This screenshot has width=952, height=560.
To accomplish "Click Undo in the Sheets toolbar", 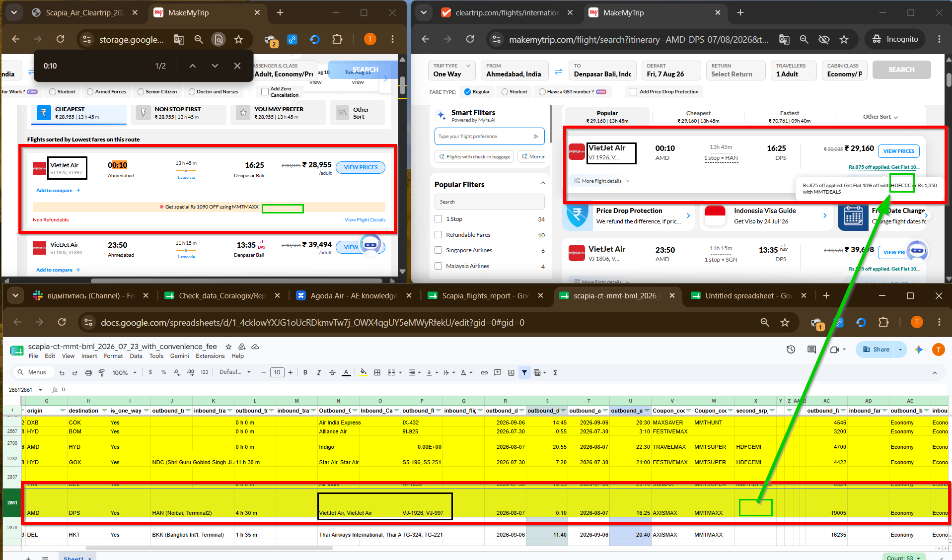I will [x=62, y=372].
